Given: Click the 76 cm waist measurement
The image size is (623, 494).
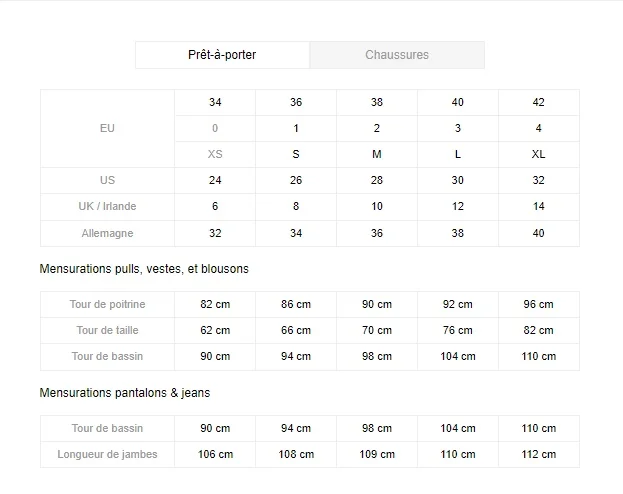Looking at the screenshot, I should coord(457,330).
